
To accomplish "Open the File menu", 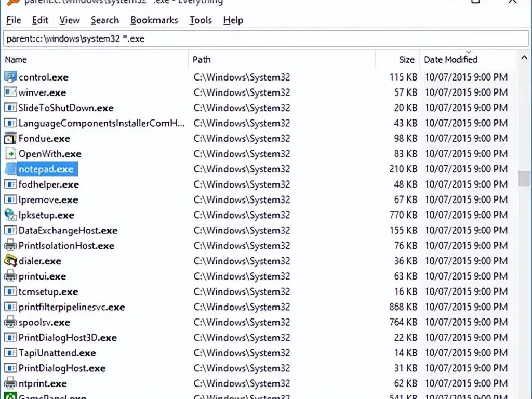I will pyautogui.click(x=14, y=20).
